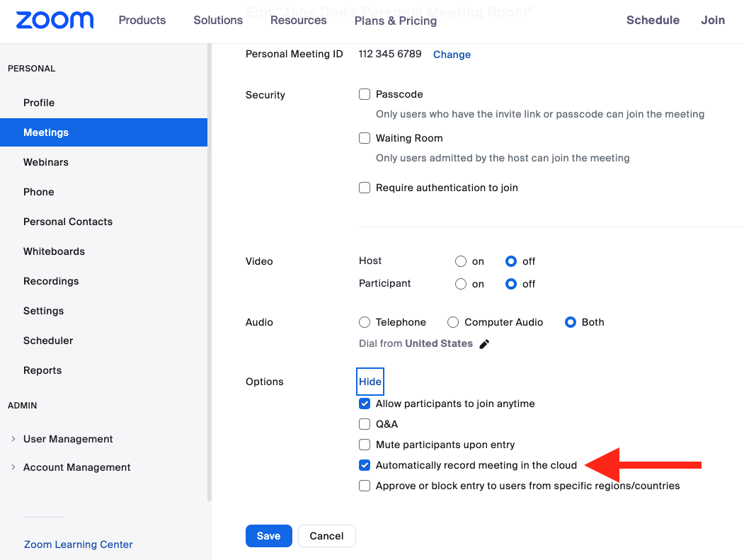This screenshot has height=560, width=744.
Task: Click the Zoom logo
Action: pyautogui.click(x=55, y=20)
